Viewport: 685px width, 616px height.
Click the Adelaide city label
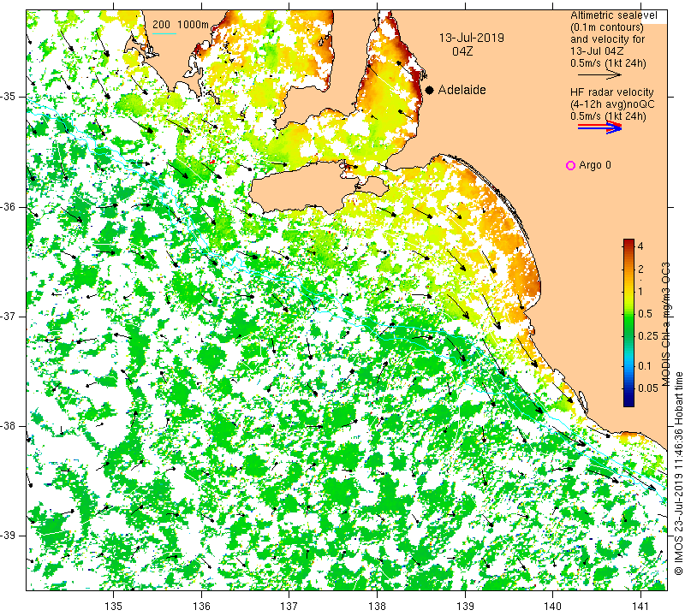(x=462, y=90)
